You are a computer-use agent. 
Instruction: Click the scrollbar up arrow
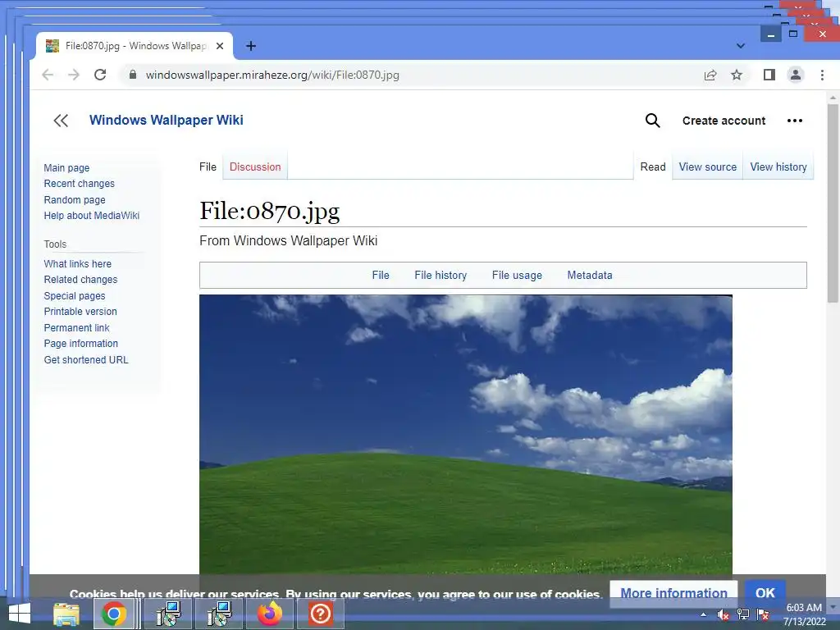coord(833,98)
